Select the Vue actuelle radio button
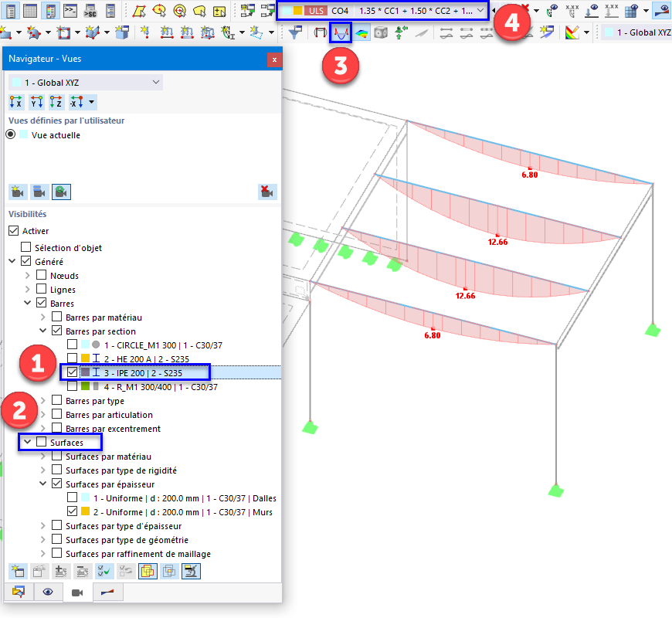The width and height of the screenshot is (672, 618). pos(11,134)
